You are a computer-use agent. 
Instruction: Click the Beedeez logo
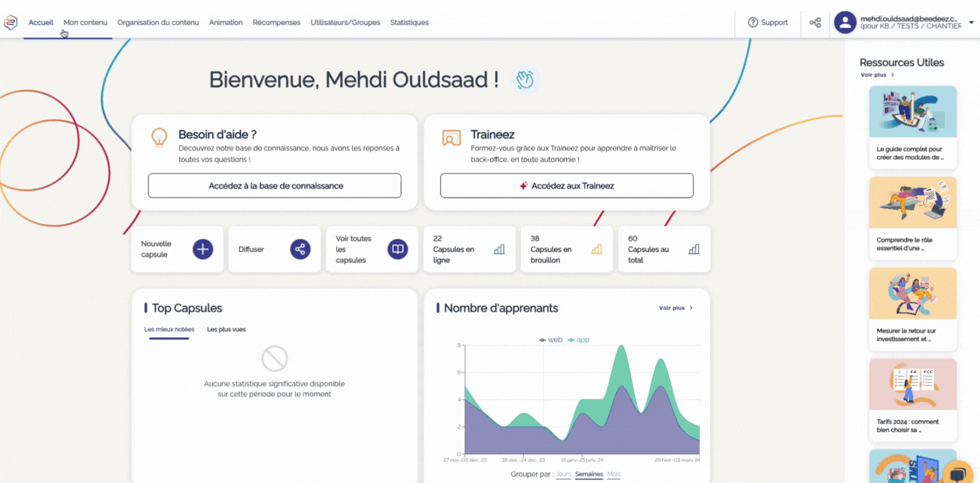pos(11,23)
